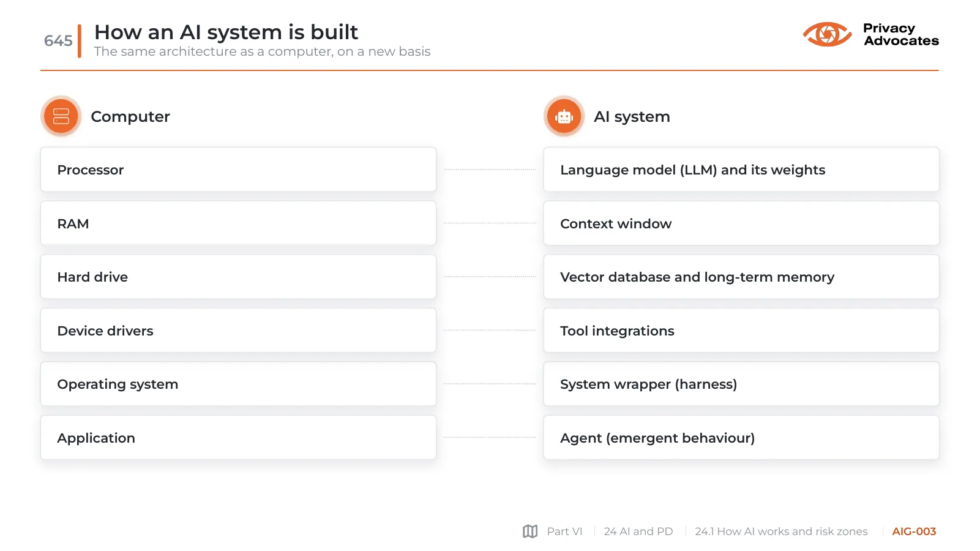
Task: Click slide number 645
Action: tap(58, 40)
